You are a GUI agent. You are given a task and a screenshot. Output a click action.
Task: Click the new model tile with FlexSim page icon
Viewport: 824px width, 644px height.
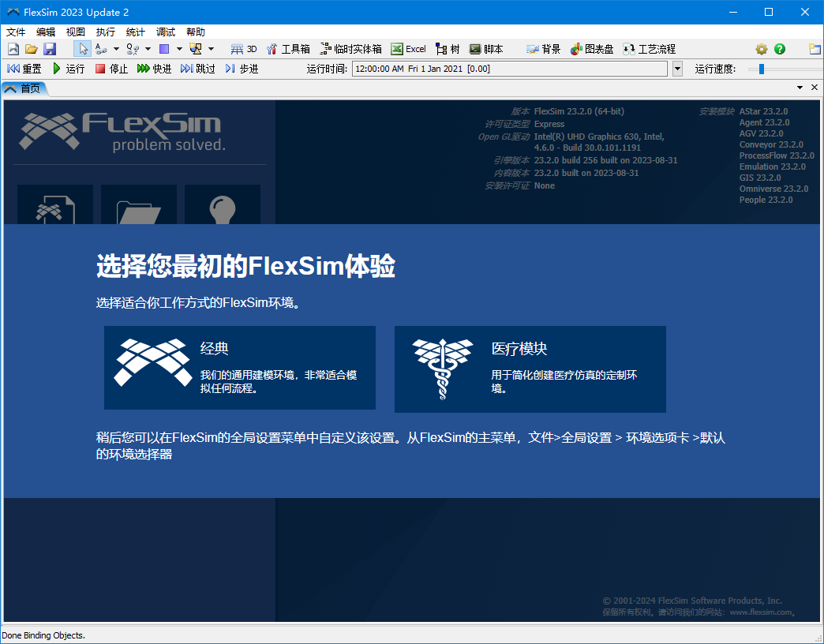pyautogui.click(x=55, y=205)
